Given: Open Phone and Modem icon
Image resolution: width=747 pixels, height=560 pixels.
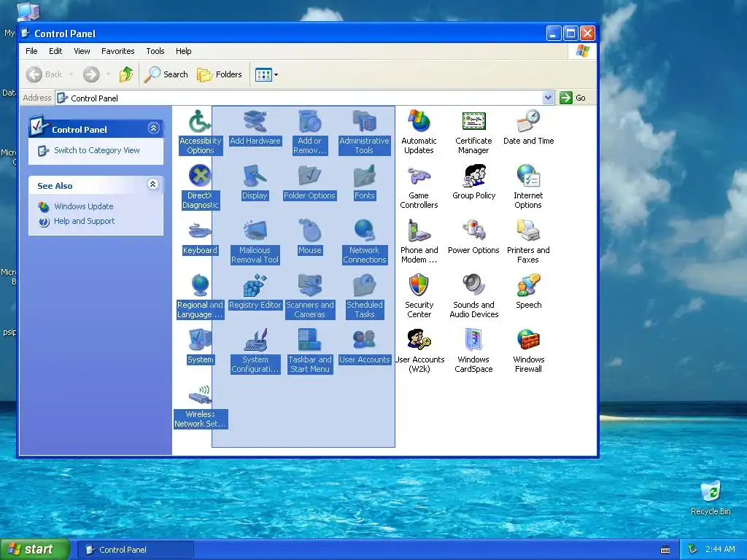Looking at the screenshot, I should click(x=419, y=231).
